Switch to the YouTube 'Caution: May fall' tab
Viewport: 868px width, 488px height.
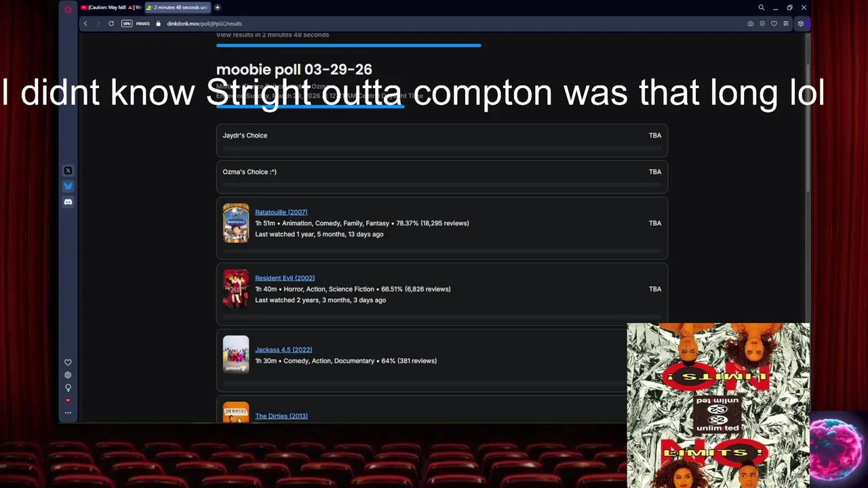click(111, 7)
